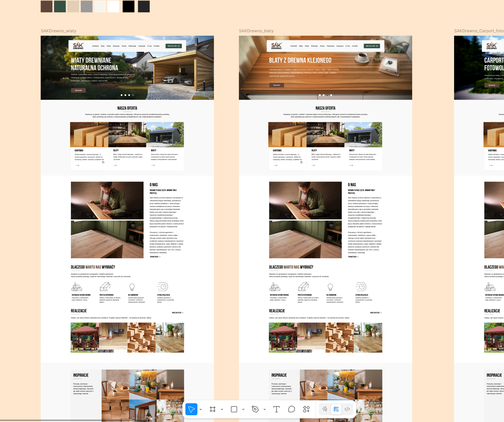Switch to Dev Mode code toggle
The width and height of the screenshot is (504, 422).
(347, 409)
